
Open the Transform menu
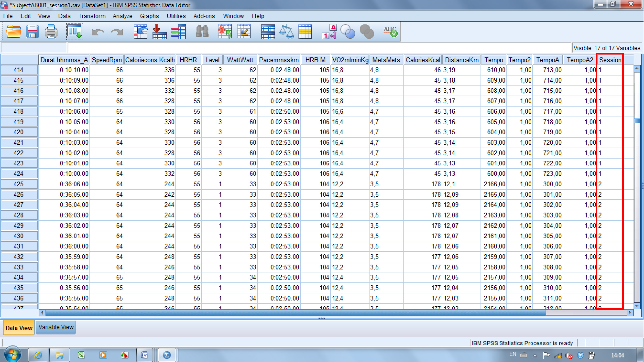click(x=92, y=16)
